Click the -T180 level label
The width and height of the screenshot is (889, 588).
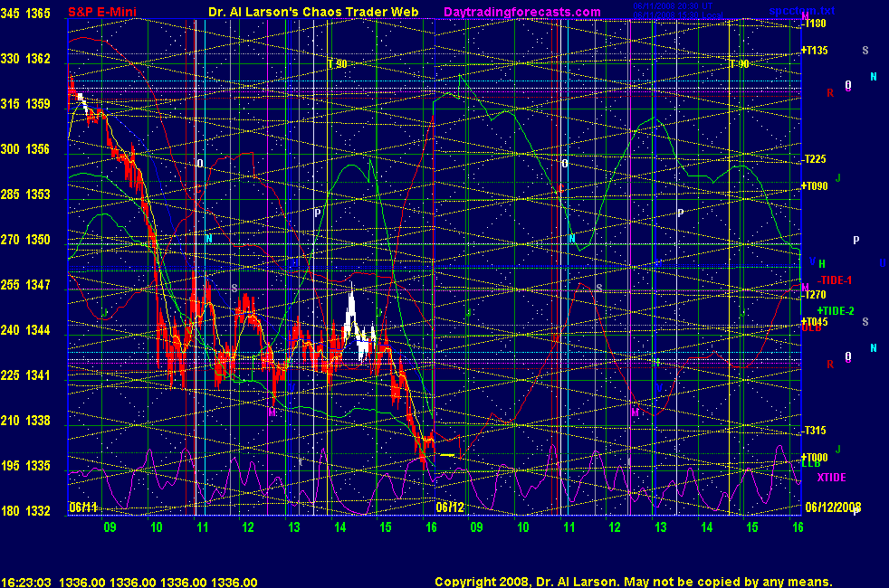point(814,24)
